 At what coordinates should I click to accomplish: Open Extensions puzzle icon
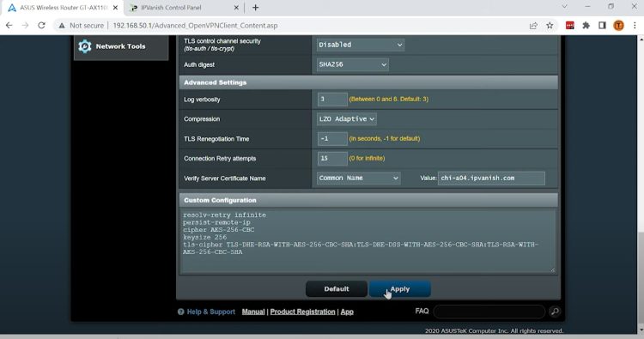tap(586, 26)
